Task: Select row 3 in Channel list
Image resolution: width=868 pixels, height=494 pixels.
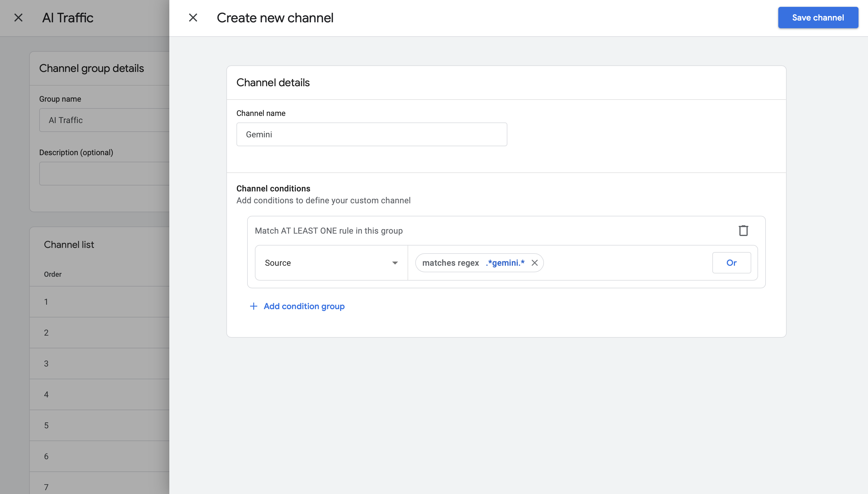Action: 99,364
